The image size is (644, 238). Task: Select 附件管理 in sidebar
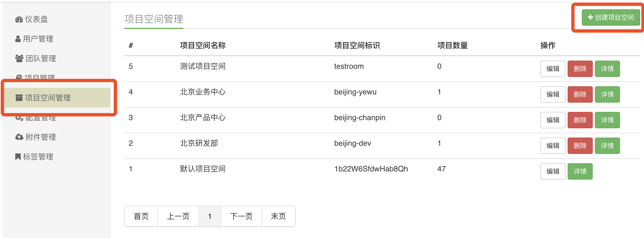41,137
